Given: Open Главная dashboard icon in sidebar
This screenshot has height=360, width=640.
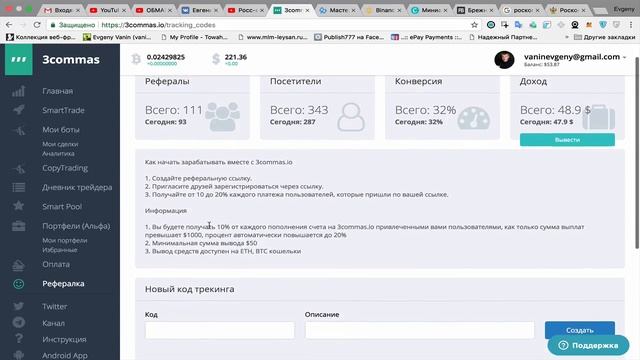Looking at the screenshot, I should [18, 91].
